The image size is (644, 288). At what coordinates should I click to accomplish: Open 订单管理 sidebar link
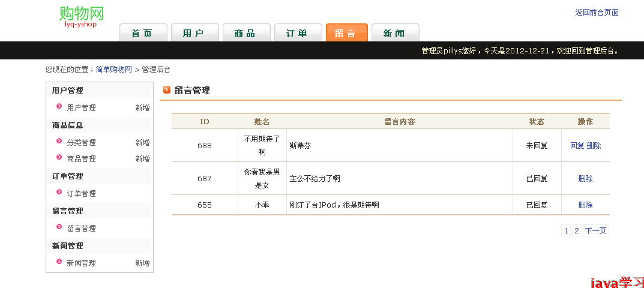pos(81,194)
